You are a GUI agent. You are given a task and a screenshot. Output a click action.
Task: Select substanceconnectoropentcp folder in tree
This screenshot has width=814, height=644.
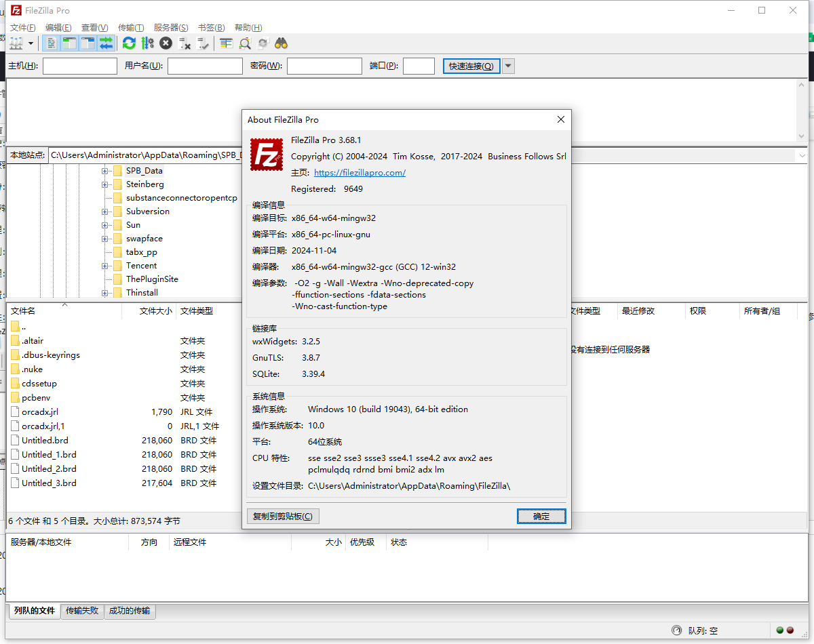click(181, 198)
